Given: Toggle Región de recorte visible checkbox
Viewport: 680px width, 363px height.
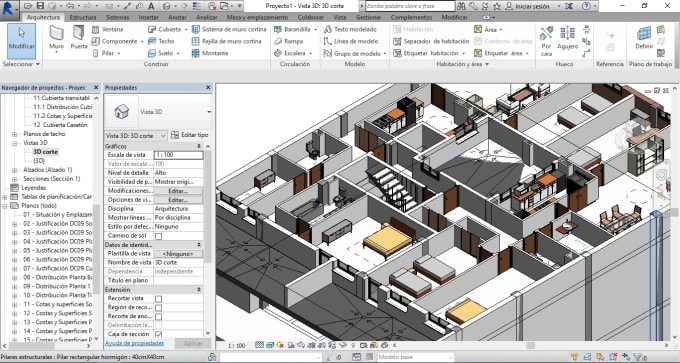Looking at the screenshot, I should coord(158,307).
